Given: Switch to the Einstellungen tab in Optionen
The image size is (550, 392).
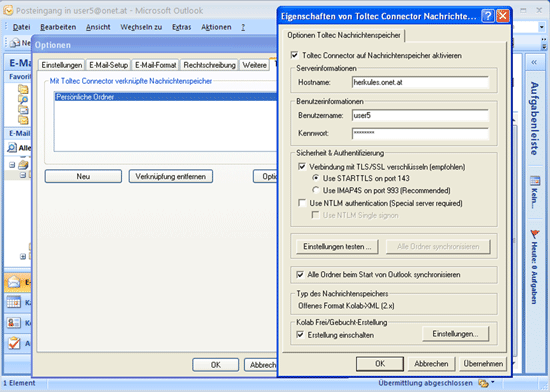Looking at the screenshot, I should click(x=61, y=65).
